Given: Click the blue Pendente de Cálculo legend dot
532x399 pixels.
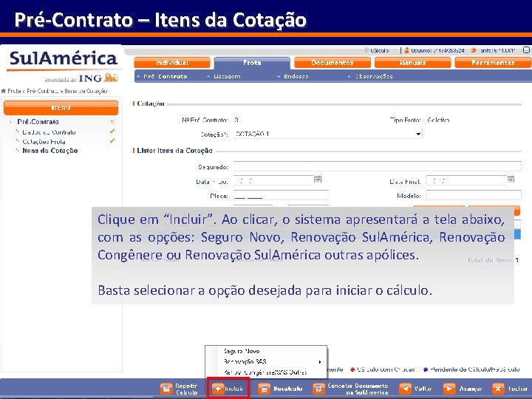Looking at the screenshot, I should coord(426,369).
